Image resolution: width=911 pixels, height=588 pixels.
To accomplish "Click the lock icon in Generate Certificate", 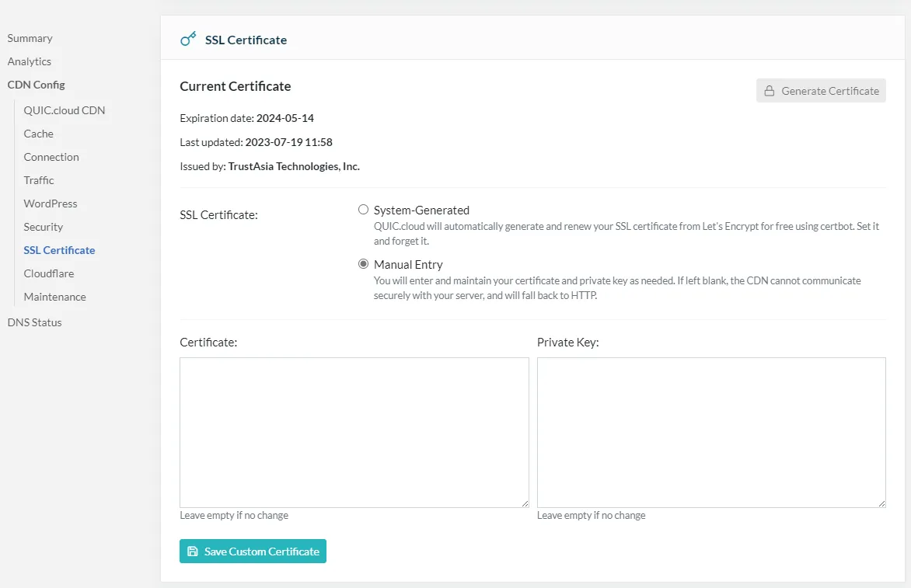I will pos(769,91).
